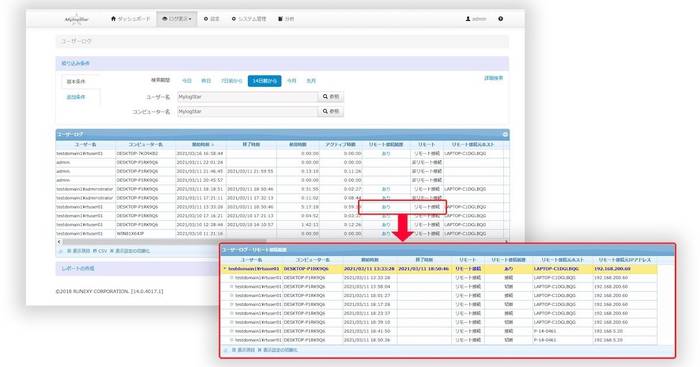Sort by the source IP address column in popup
700x367 pixels.
coord(625,260)
